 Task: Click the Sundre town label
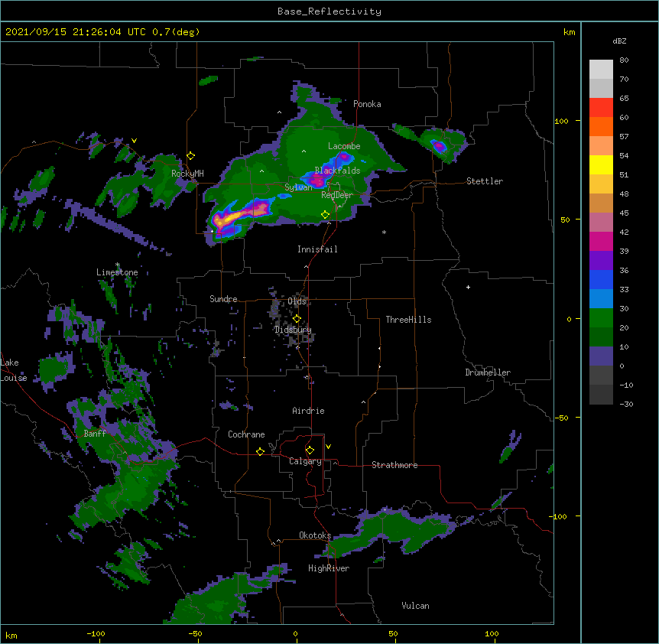click(223, 299)
